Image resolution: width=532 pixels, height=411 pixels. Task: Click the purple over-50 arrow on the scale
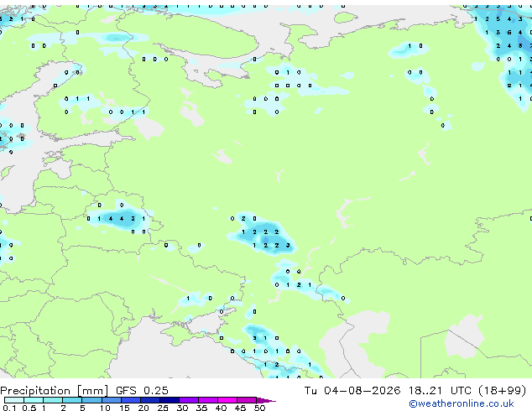point(266,401)
